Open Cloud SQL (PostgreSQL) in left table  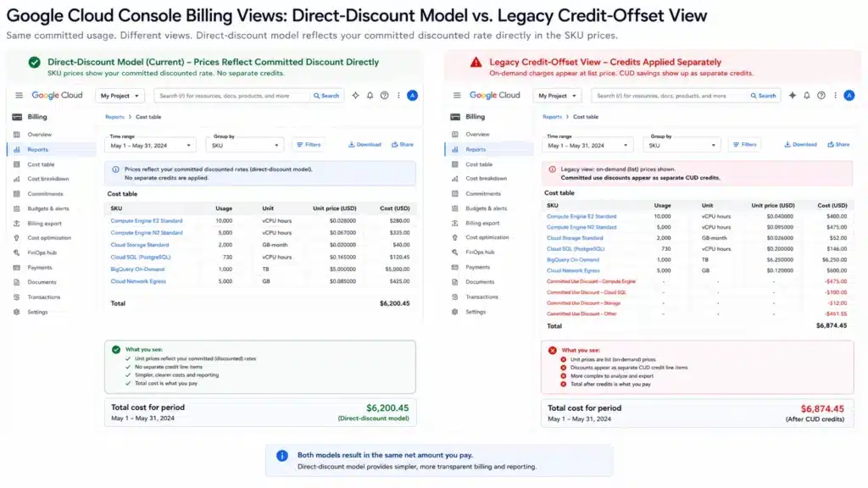click(x=141, y=258)
